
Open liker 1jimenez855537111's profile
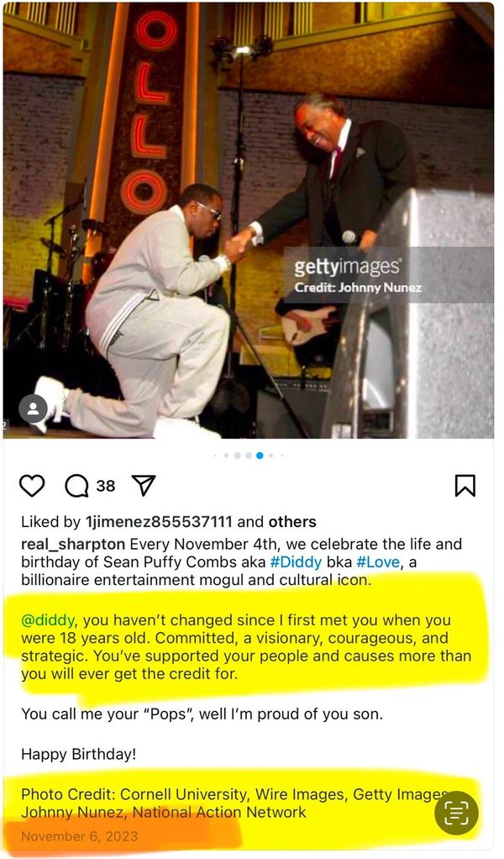[x=159, y=521]
